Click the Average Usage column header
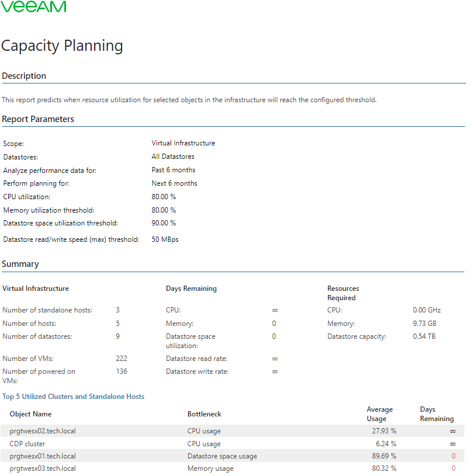472x476 pixels. click(380, 414)
